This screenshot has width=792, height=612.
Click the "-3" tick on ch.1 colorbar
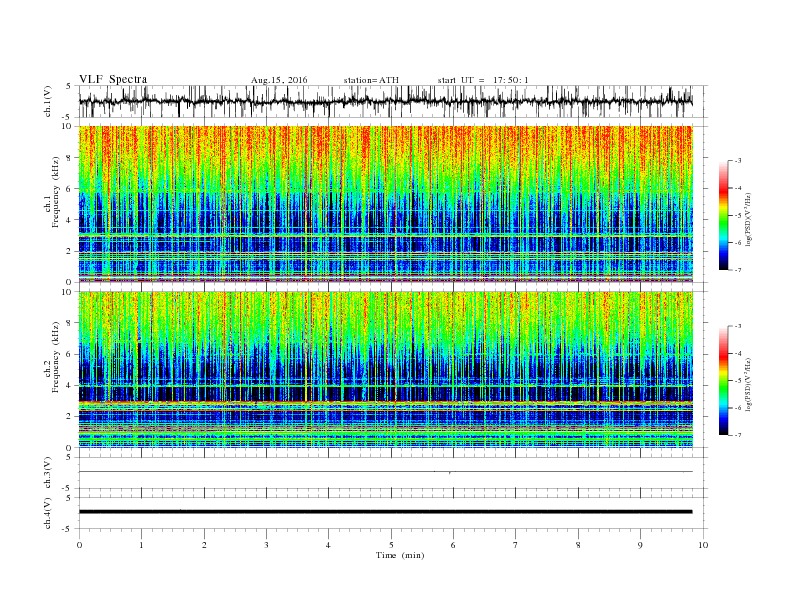pos(737,161)
